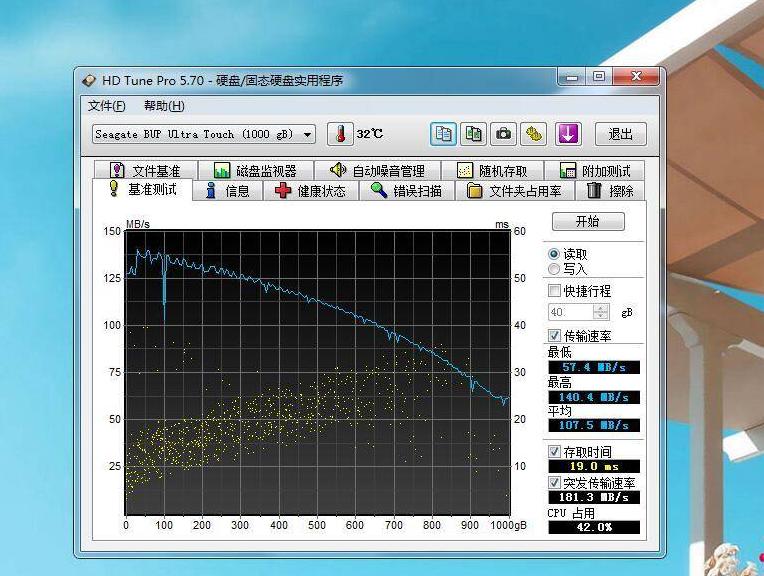Close the HD Tune Pro window
Screen dimensions: 764x576
coord(635,77)
